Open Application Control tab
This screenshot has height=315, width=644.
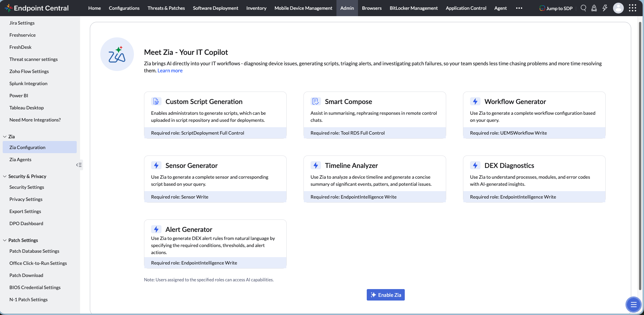466,8
